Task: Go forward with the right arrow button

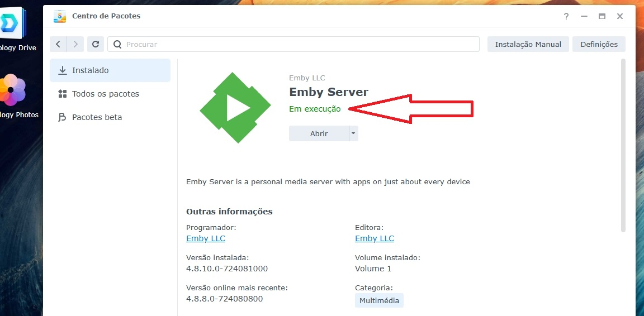Action: tap(75, 44)
